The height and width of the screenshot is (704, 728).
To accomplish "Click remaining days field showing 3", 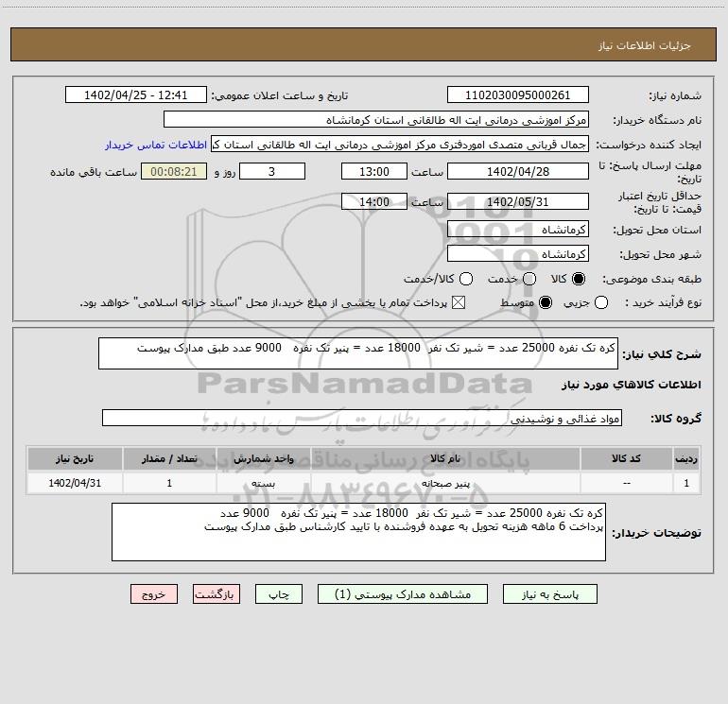I will pos(272,172).
